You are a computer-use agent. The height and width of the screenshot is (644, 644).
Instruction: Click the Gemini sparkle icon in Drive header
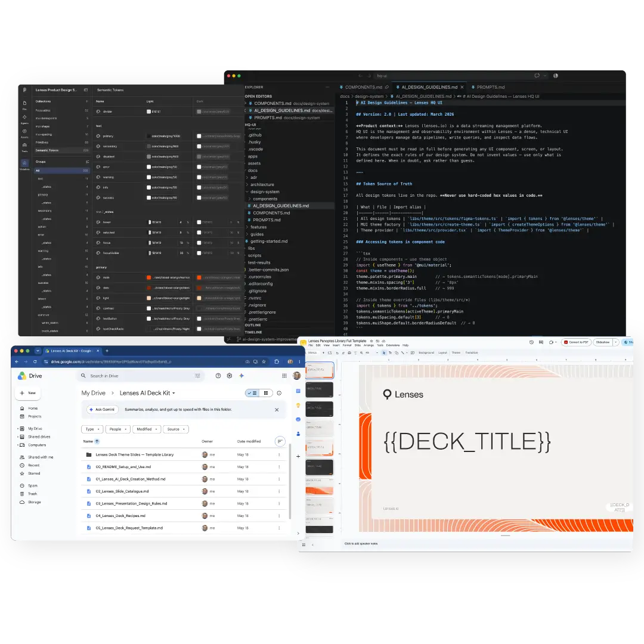tap(241, 376)
